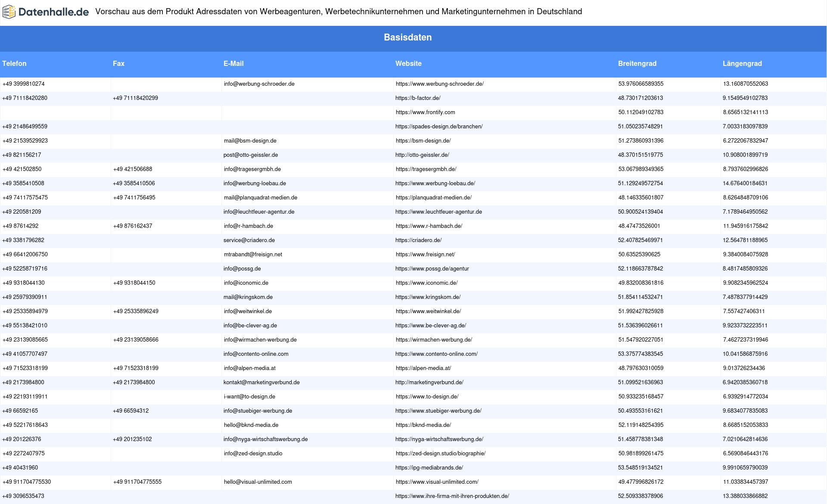
Task: Click the Vorschau product title text
Action: [x=339, y=12]
